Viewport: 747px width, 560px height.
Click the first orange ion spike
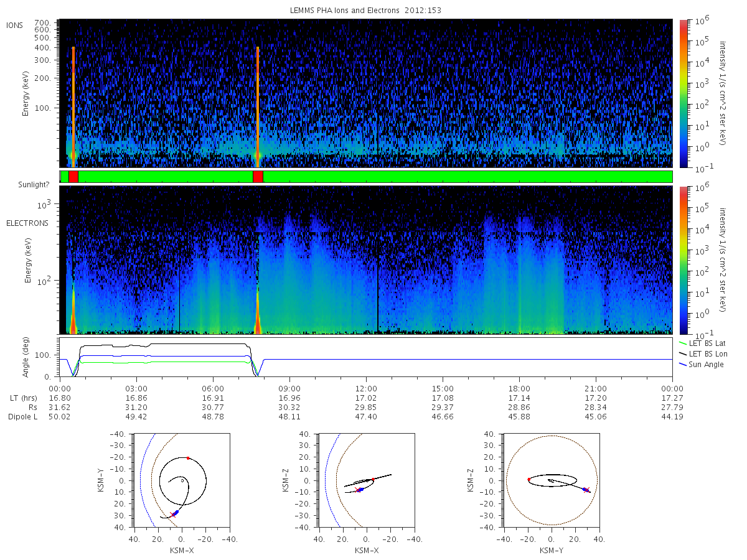[x=73, y=106]
